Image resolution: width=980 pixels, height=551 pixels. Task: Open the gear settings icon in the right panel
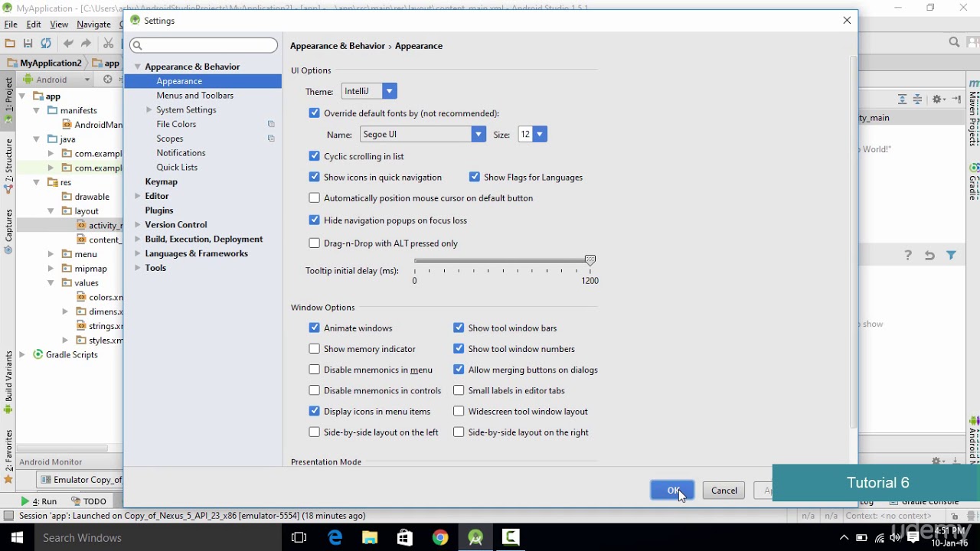pyautogui.click(x=938, y=99)
